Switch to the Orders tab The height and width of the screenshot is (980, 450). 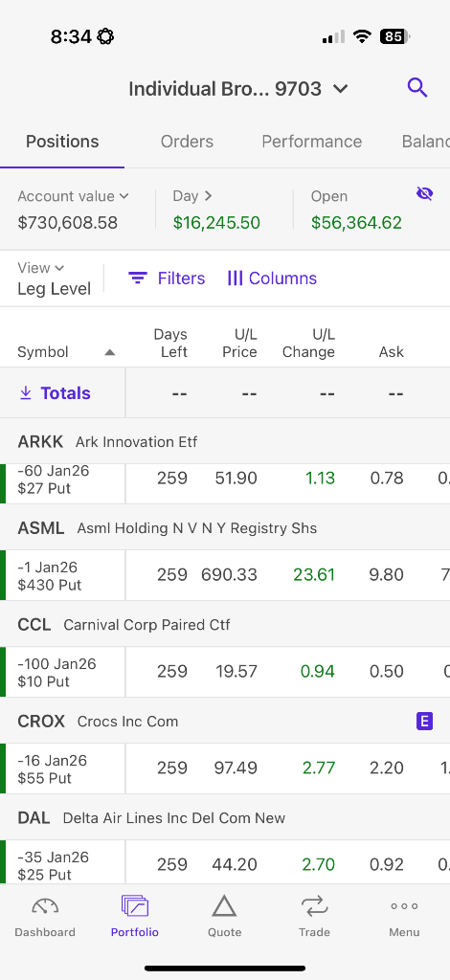pyautogui.click(x=187, y=142)
